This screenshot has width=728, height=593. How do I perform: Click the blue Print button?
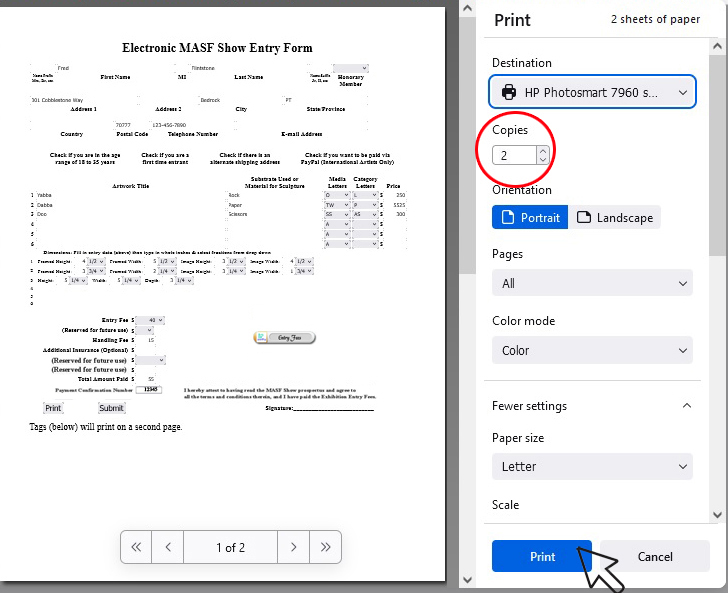point(542,557)
